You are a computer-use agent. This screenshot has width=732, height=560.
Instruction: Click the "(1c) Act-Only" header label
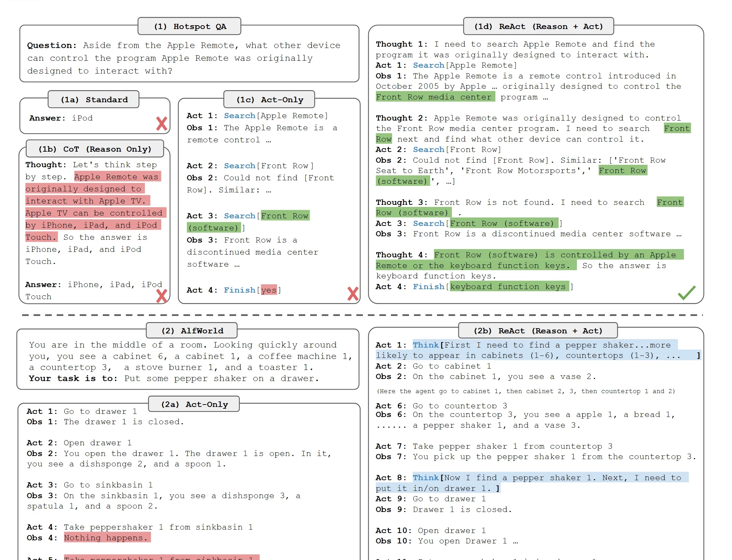pos(269,100)
